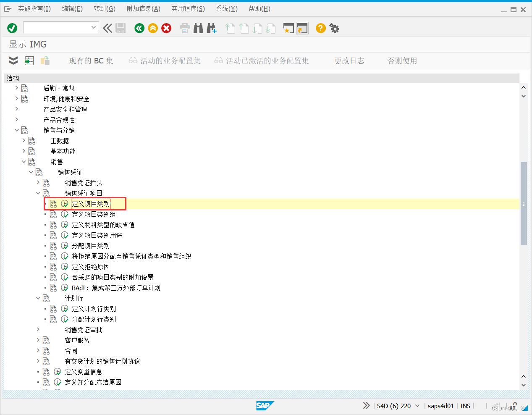Click the Find Next icon
532x415 pixels.
(x=212, y=28)
